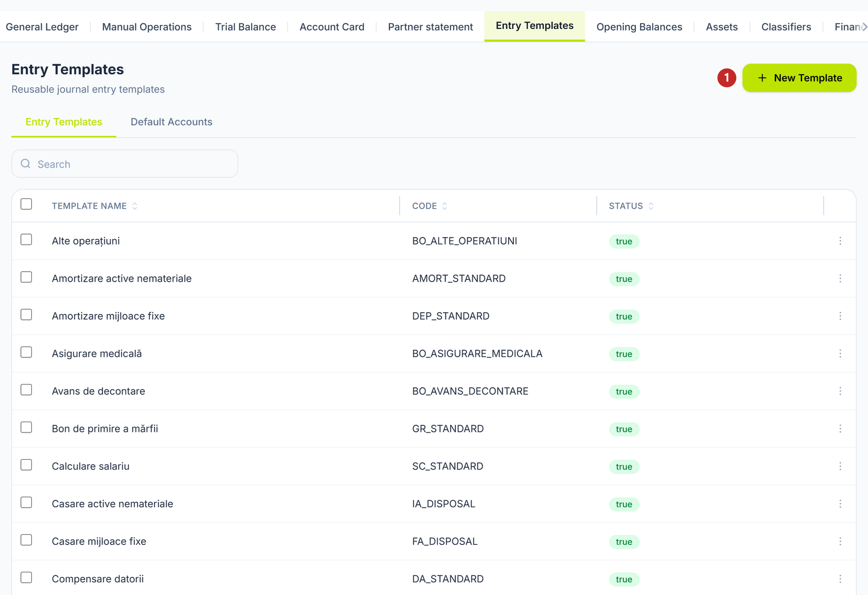Viewport: 868px width, 595px height.
Task: Switch to the Manual Operations tab
Action: [x=147, y=27]
